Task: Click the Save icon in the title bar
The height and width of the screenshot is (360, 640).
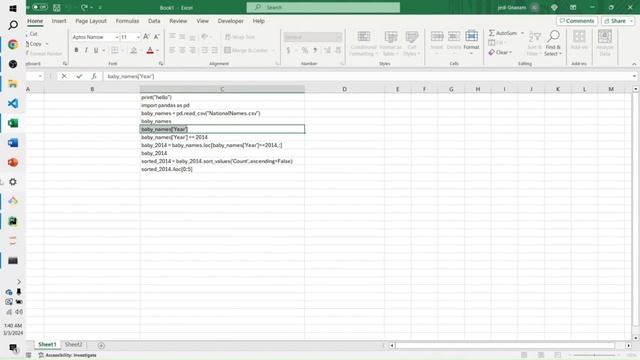Action: coord(57,7)
